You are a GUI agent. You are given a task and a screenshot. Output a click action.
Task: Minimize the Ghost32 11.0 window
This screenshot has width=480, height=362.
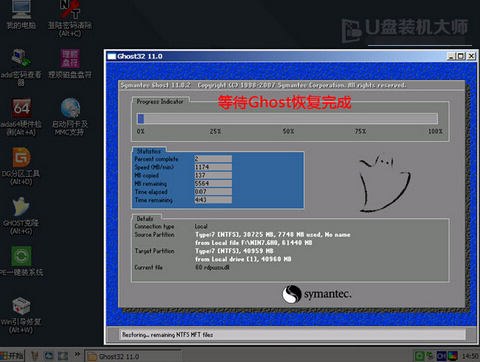[451, 56]
